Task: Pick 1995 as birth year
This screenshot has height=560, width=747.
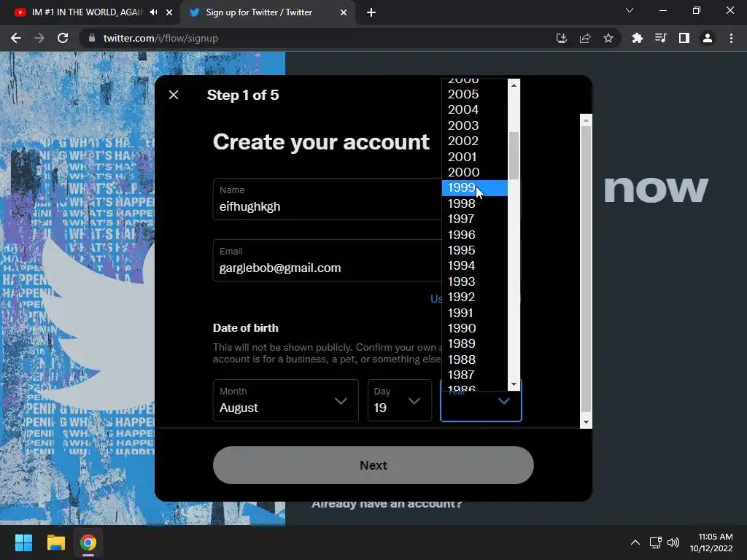Action: pyautogui.click(x=474, y=250)
